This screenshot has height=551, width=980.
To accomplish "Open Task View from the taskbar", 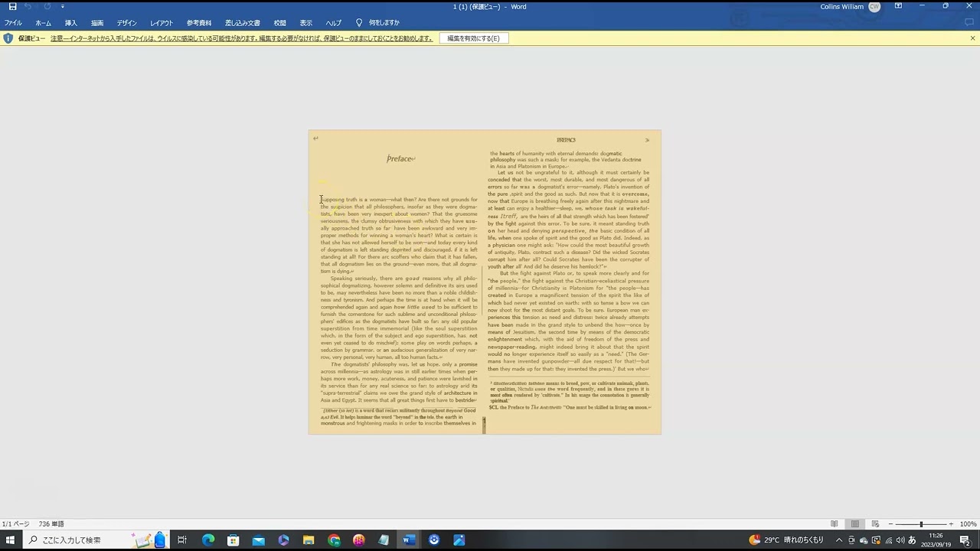I will (x=182, y=540).
